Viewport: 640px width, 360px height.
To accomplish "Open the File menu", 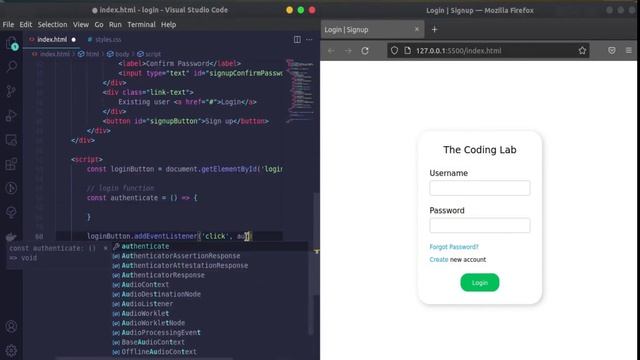I will [x=8, y=24].
